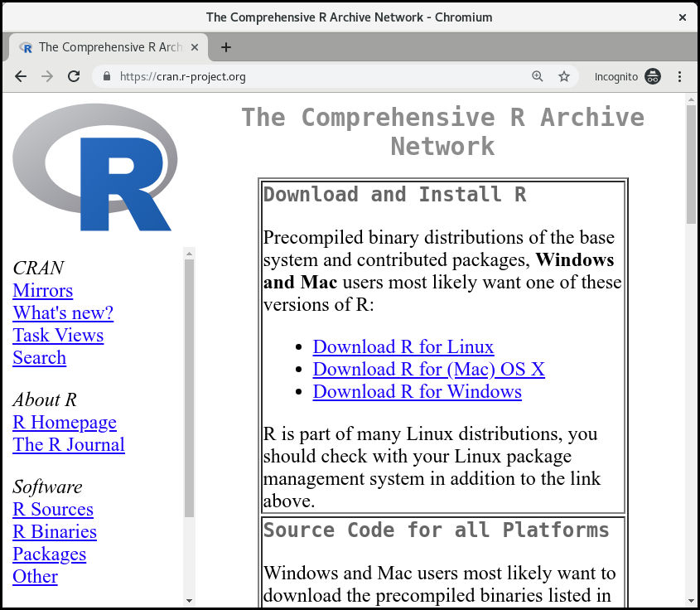Click 'The Comprehensive R Archive Network' page title

coord(443,132)
